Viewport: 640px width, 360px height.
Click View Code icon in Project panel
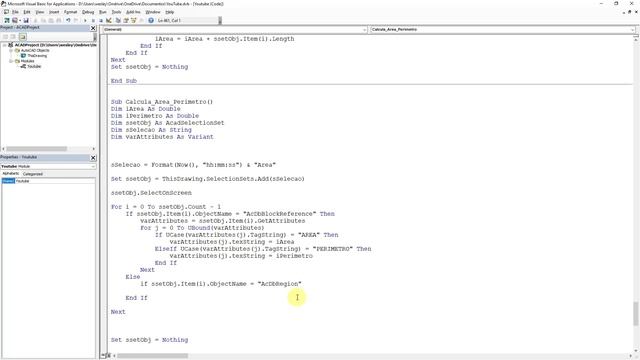coord(5,37)
